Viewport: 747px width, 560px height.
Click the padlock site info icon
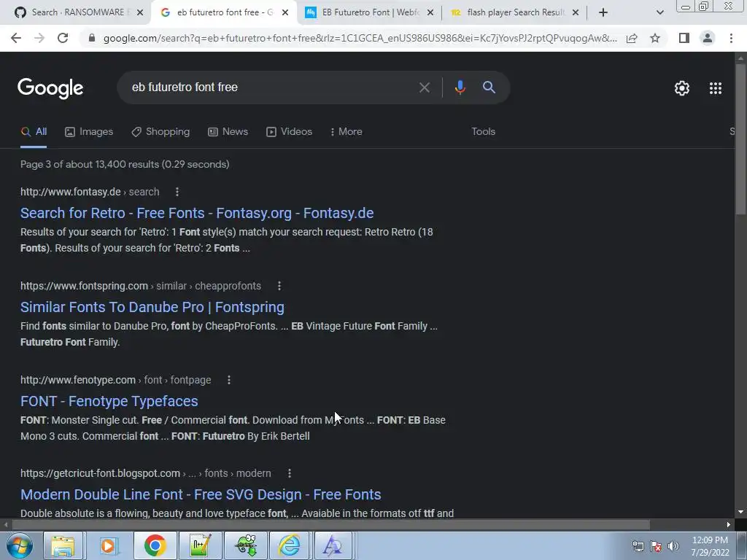pyautogui.click(x=92, y=38)
